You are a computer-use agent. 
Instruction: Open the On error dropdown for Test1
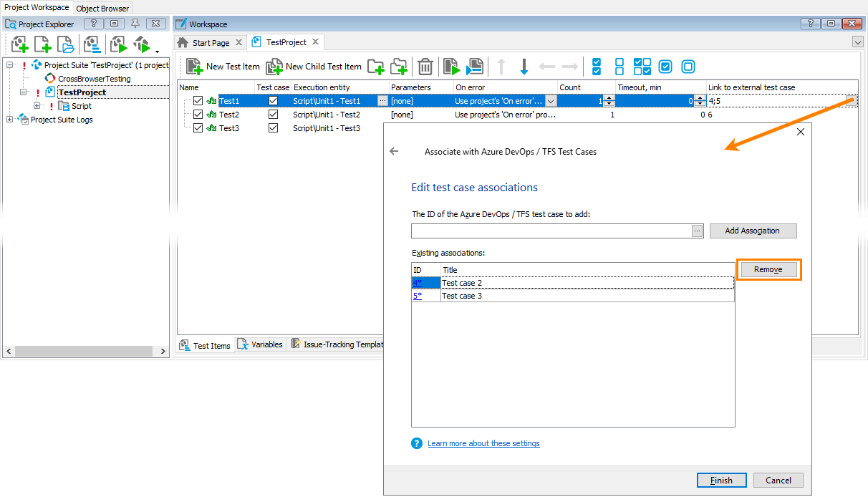point(549,100)
